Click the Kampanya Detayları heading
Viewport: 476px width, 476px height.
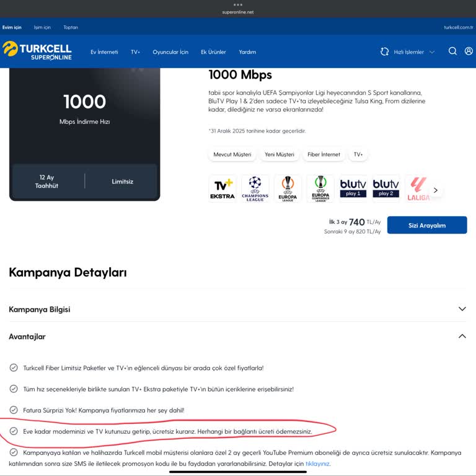point(68,272)
